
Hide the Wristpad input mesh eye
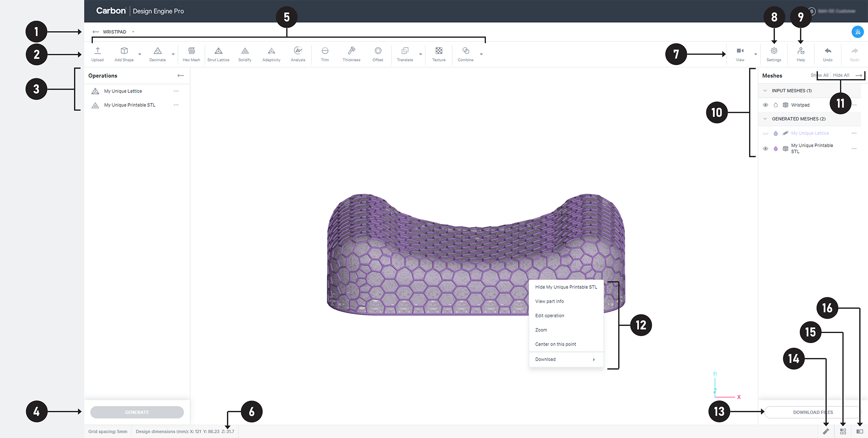[765, 105]
